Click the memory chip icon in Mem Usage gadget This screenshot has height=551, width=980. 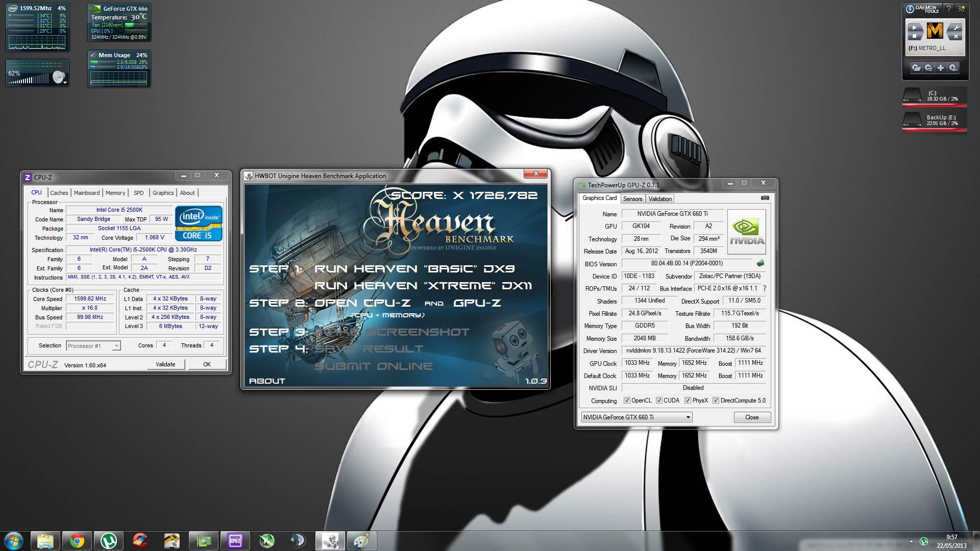pos(93,55)
